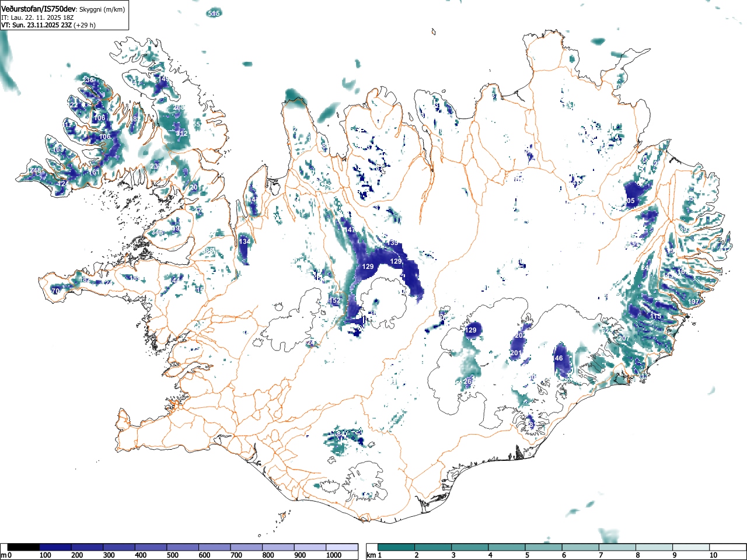
Task: Pick the 8–9 km pale swatch
Action: [x=654, y=547]
